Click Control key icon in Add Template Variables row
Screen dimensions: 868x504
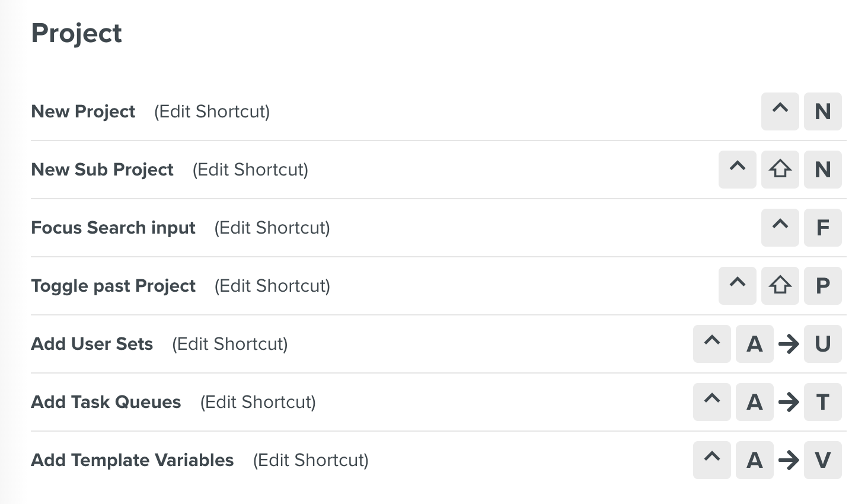711,460
